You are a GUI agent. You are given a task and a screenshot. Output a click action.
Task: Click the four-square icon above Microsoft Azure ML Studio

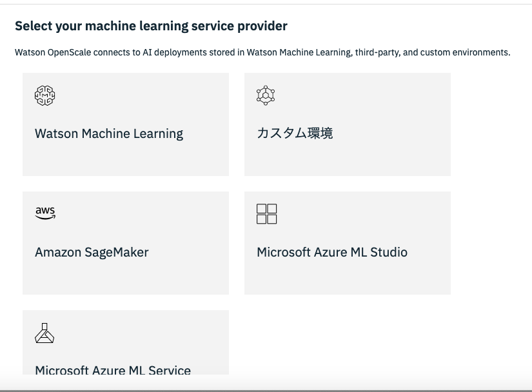click(x=266, y=214)
